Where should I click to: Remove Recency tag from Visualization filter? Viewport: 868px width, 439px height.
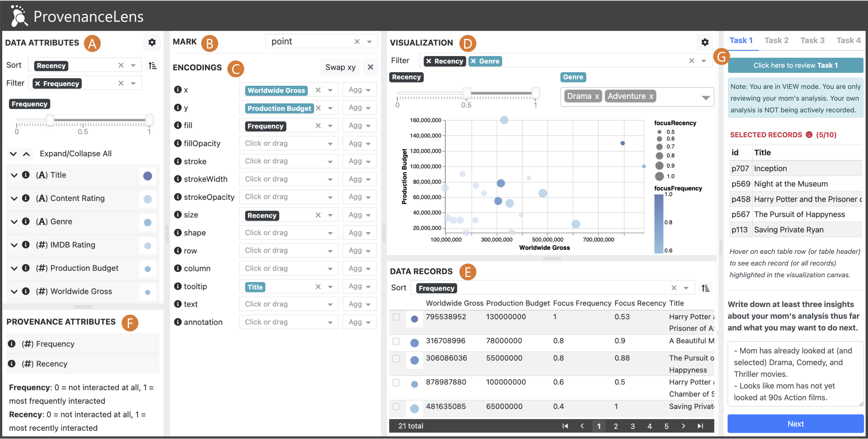pyautogui.click(x=429, y=61)
